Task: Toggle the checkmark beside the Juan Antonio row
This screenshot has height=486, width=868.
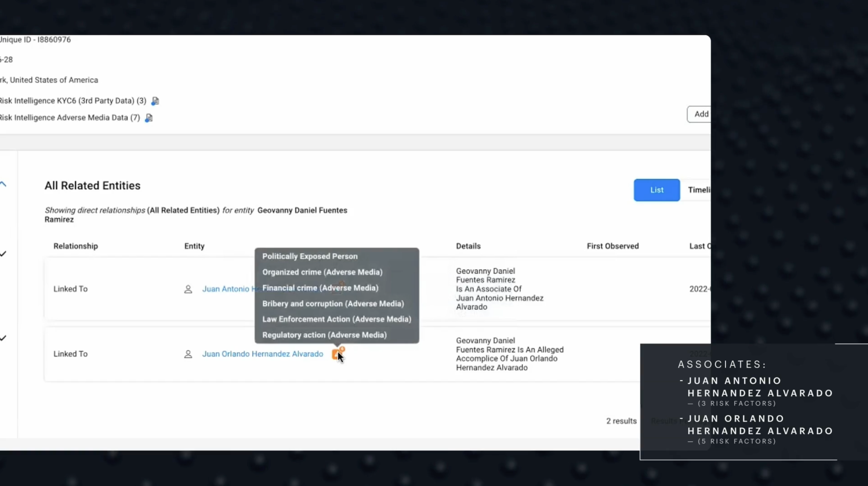Action: [x=3, y=254]
